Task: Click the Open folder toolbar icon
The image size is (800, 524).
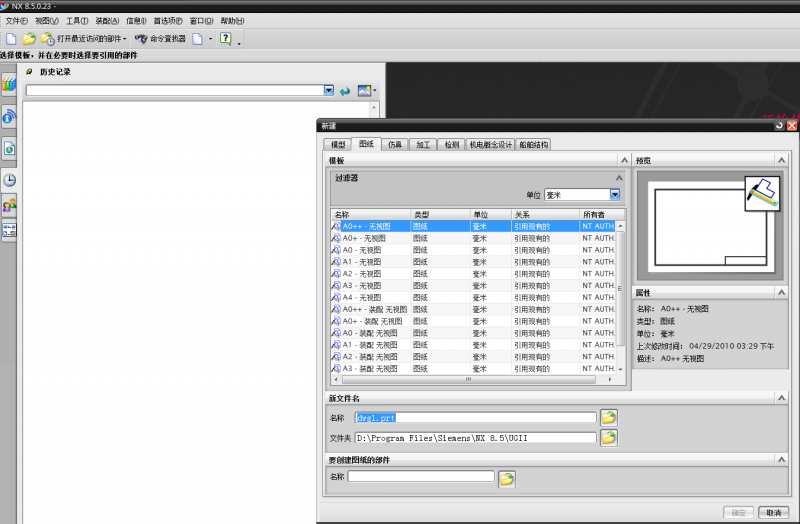Action: (29, 38)
